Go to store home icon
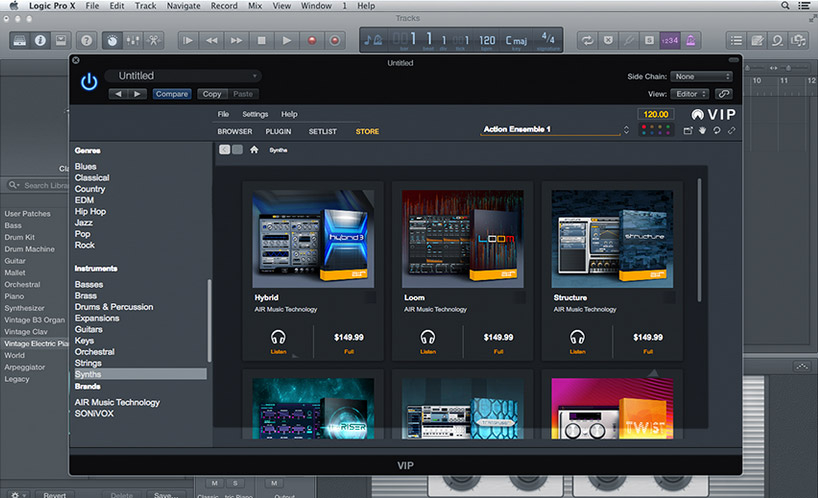Image resolution: width=818 pixels, height=498 pixels. pyautogui.click(x=254, y=150)
